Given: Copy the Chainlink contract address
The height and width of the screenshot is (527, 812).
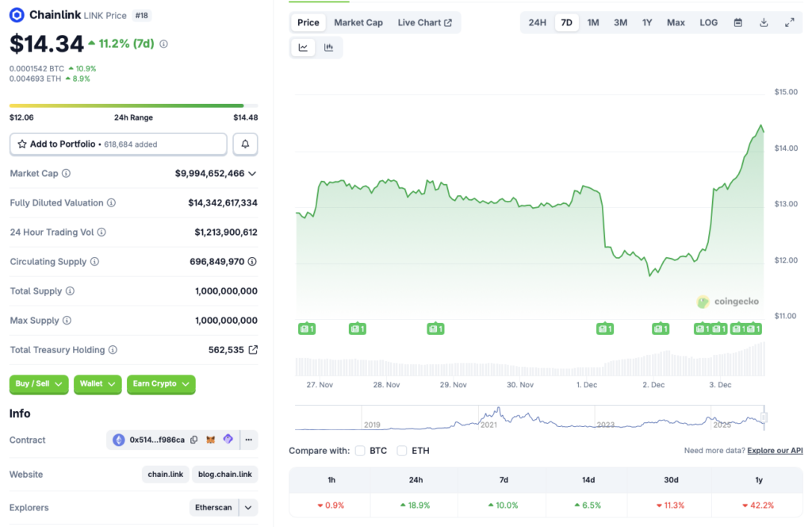Looking at the screenshot, I should [194, 439].
